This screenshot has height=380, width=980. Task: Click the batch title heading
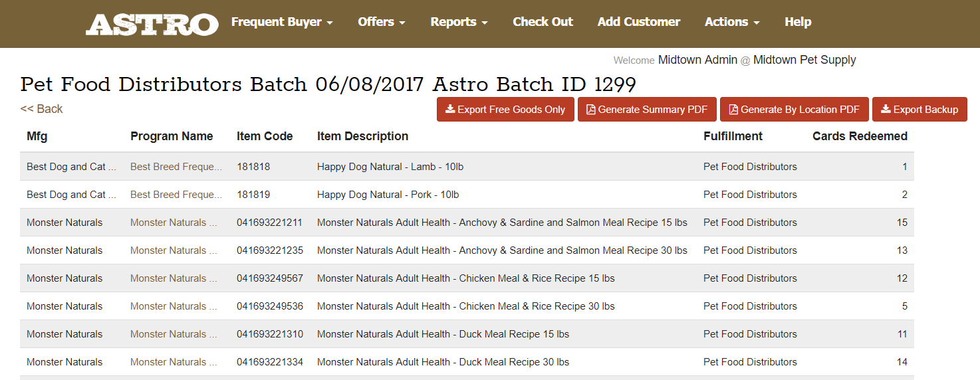pos(328,84)
